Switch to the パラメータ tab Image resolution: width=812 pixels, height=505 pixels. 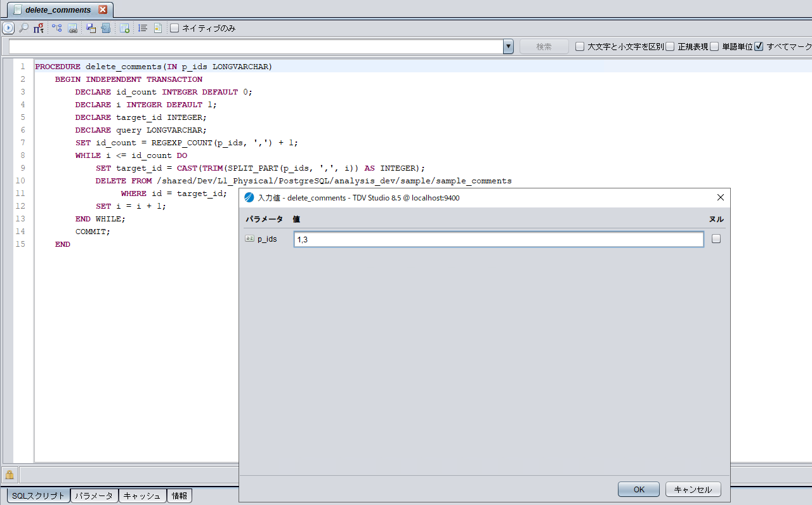point(95,496)
